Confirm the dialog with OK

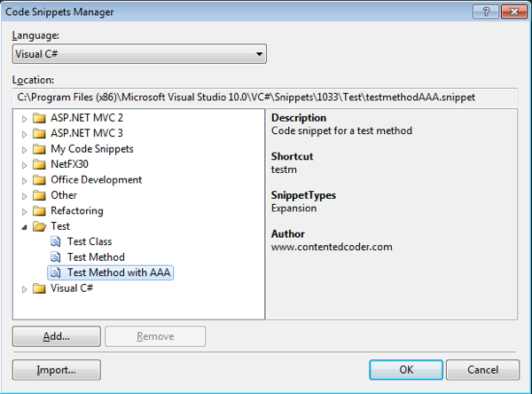click(405, 369)
